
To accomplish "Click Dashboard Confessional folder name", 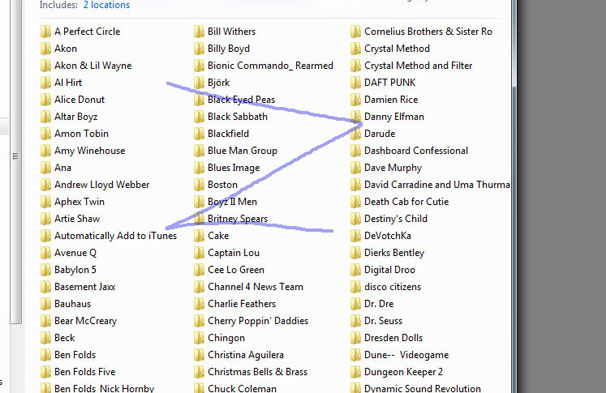I will click(416, 151).
